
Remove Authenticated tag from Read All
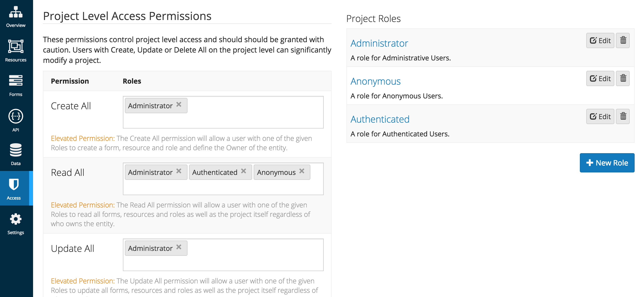click(x=244, y=171)
